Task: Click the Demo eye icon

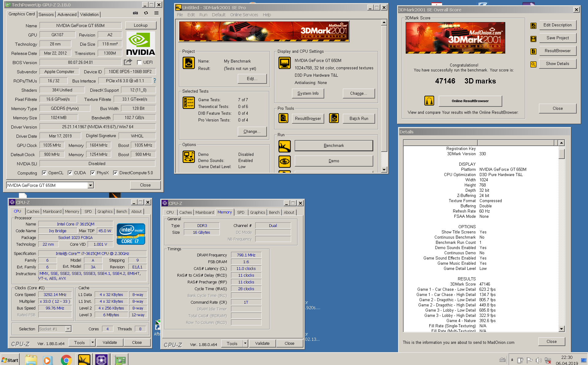Action: pos(285,161)
